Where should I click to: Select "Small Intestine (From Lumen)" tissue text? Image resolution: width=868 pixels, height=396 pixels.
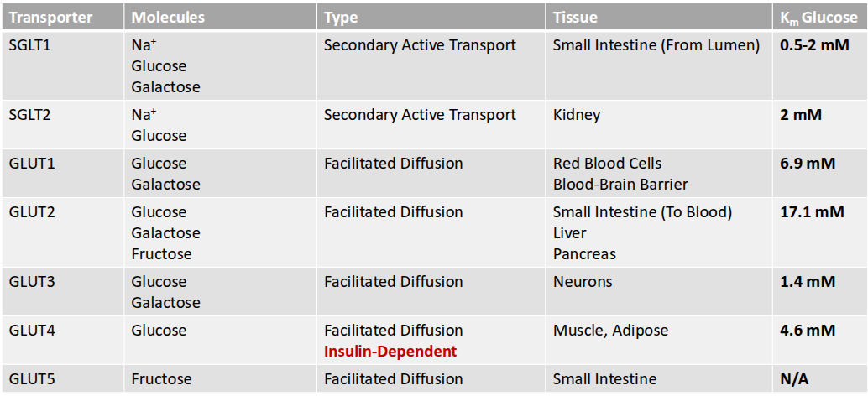point(656,45)
